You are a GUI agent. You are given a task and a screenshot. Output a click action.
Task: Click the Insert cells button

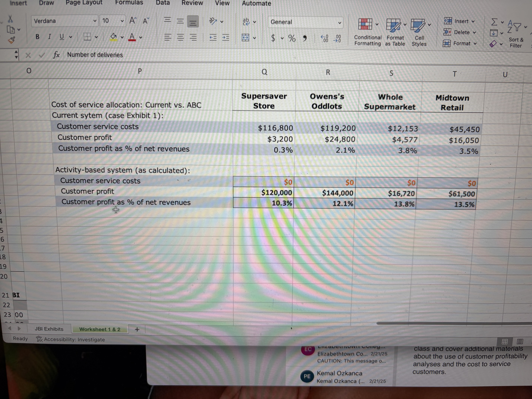click(459, 21)
